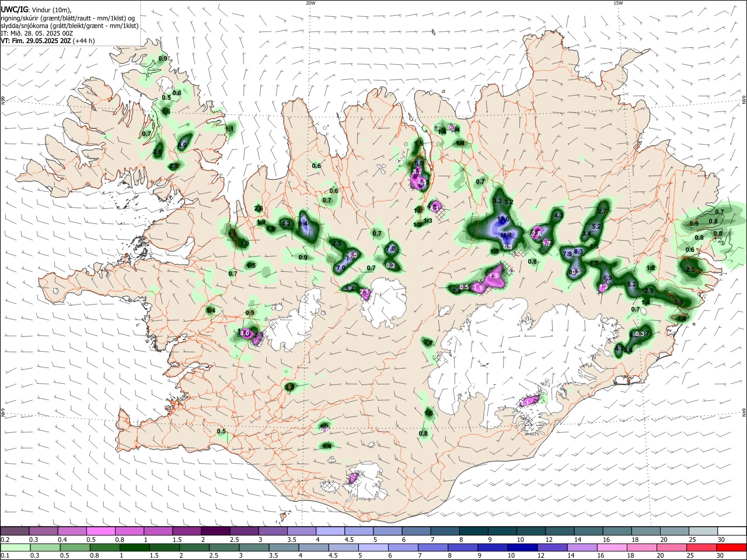Click the '0.4' label in the upper legend row
The height and width of the screenshot is (560, 747).
(62, 540)
